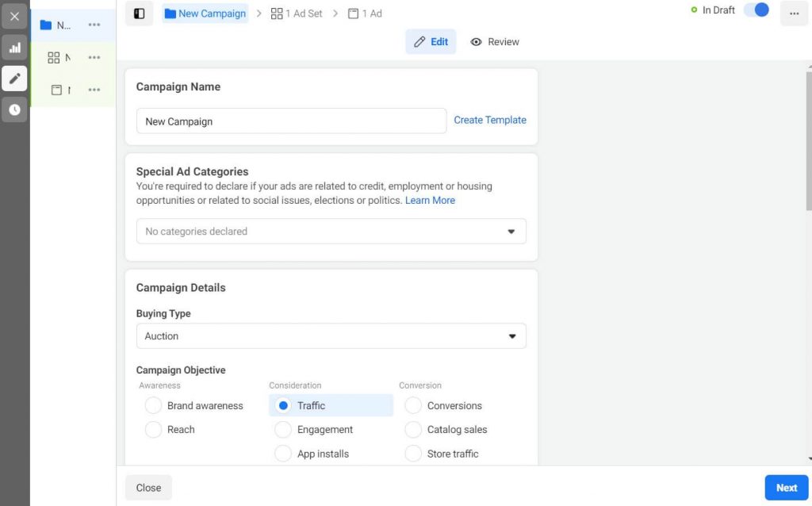Select the Engagement radio option
812x506 pixels.
(283, 429)
